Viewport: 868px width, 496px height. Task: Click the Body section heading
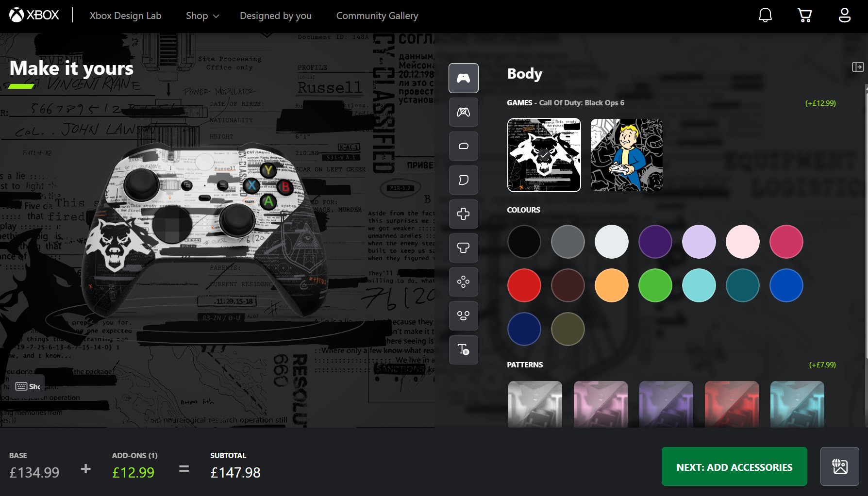(x=524, y=73)
